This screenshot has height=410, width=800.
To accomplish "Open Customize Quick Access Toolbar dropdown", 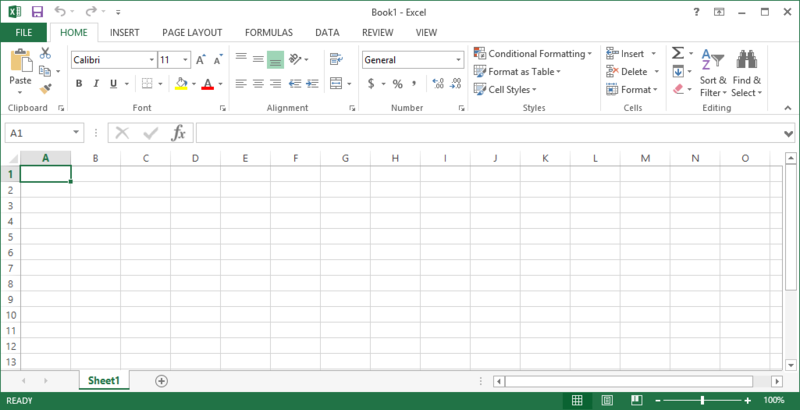I will coord(118,12).
